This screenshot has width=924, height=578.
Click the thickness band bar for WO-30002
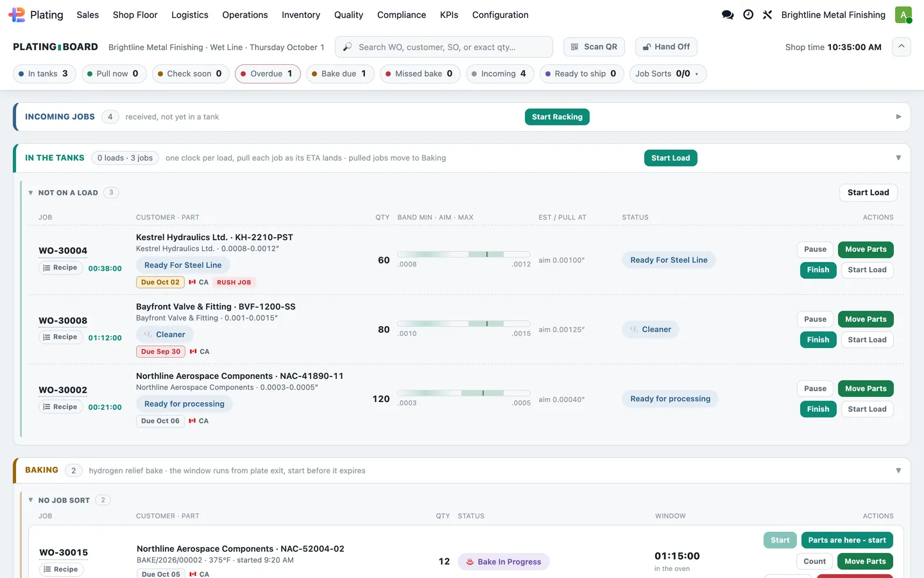click(x=464, y=393)
